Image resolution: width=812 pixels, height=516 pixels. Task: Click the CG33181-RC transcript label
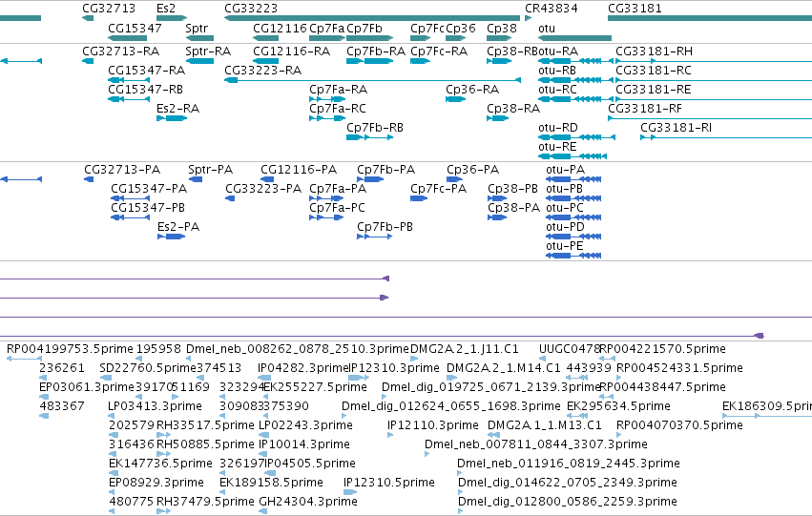tap(654, 71)
